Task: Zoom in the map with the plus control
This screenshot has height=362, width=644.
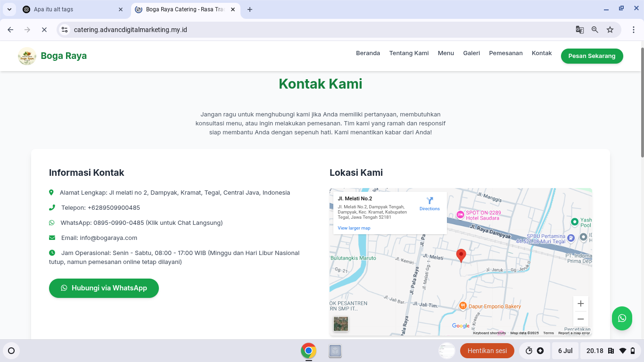Action: click(580, 303)
